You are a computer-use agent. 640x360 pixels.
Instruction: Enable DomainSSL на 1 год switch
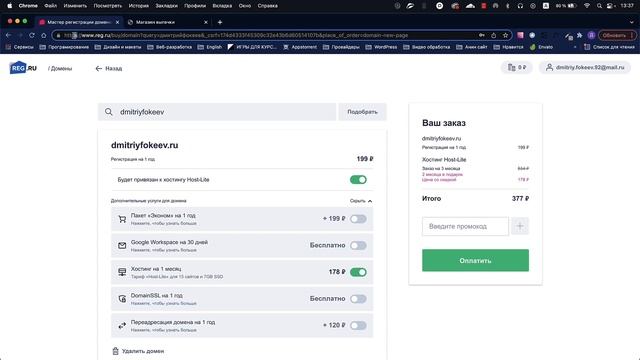pyautogui.click(x=358, y=299)
